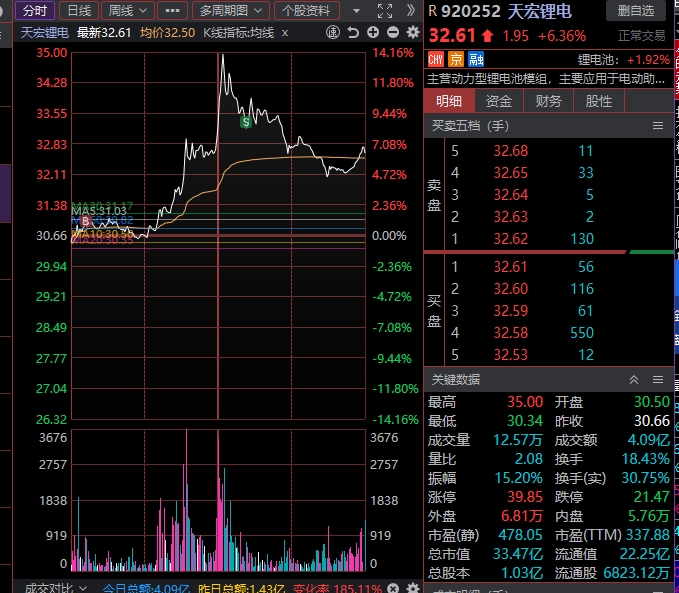
Task: Open the more periods ellipsis button
Action: tap(172, 10)
